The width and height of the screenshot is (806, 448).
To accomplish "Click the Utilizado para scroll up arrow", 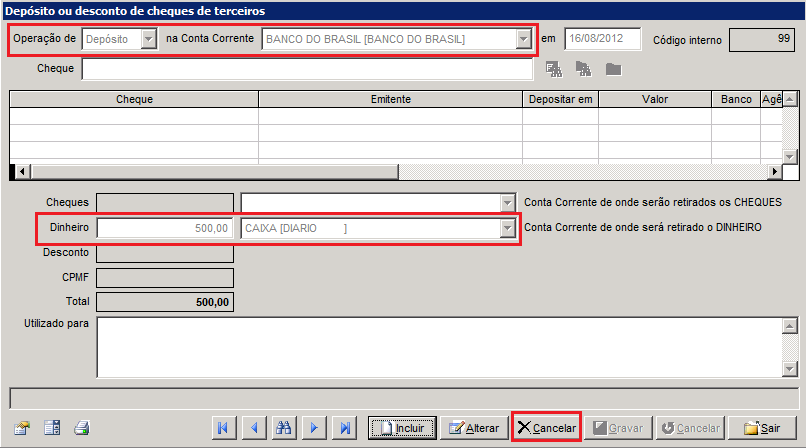I will pyautogui.click(x=790, y=325).
